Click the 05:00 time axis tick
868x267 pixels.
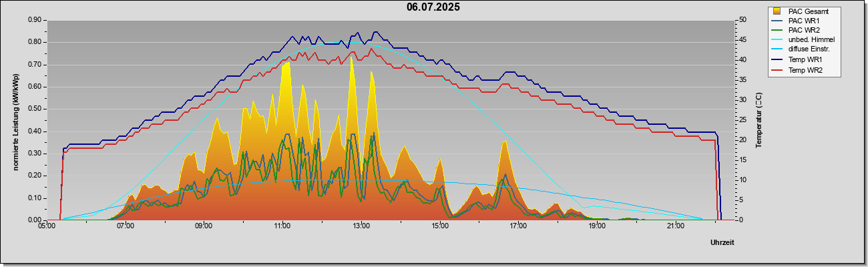(47, 226)
